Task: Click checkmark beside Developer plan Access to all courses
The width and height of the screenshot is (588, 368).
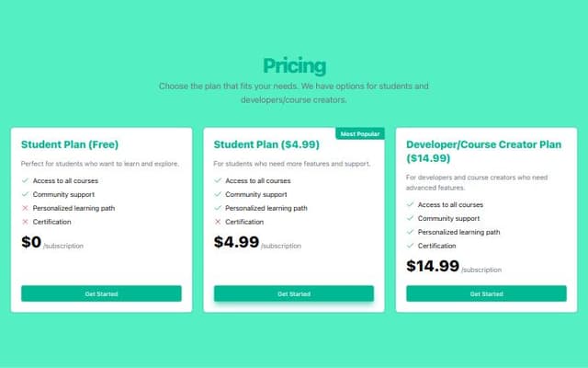Action: click(x=410, y=204)
